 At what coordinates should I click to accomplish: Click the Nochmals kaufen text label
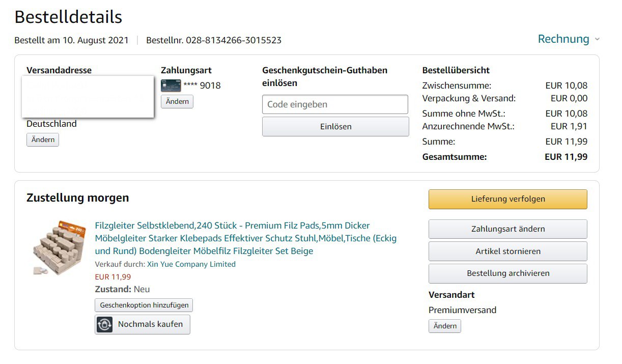(150, 324)
